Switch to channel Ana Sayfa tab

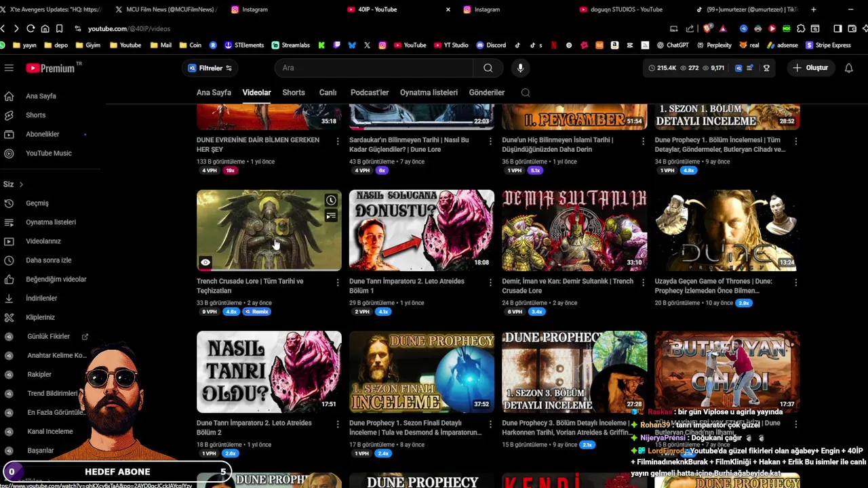[x=214, y=93]
